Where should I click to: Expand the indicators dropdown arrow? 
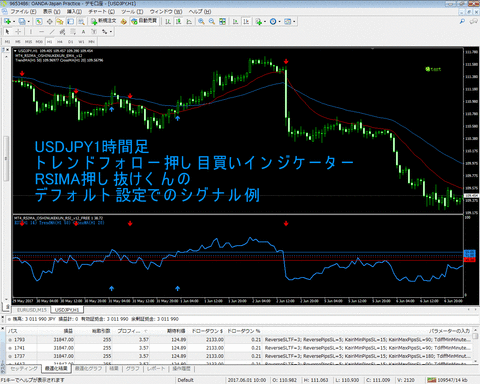tap(265, 22)
